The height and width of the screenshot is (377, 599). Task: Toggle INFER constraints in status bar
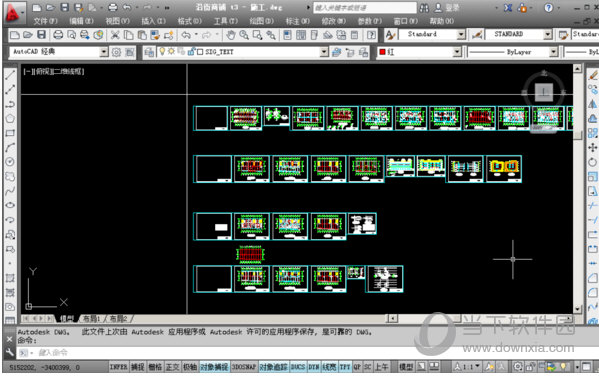(119, 367)
